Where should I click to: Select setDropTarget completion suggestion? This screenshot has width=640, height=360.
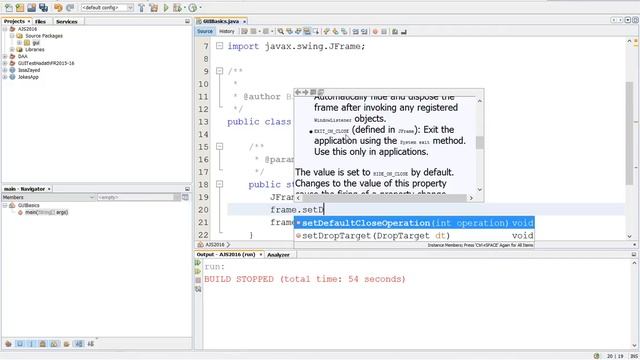[414, 236]
